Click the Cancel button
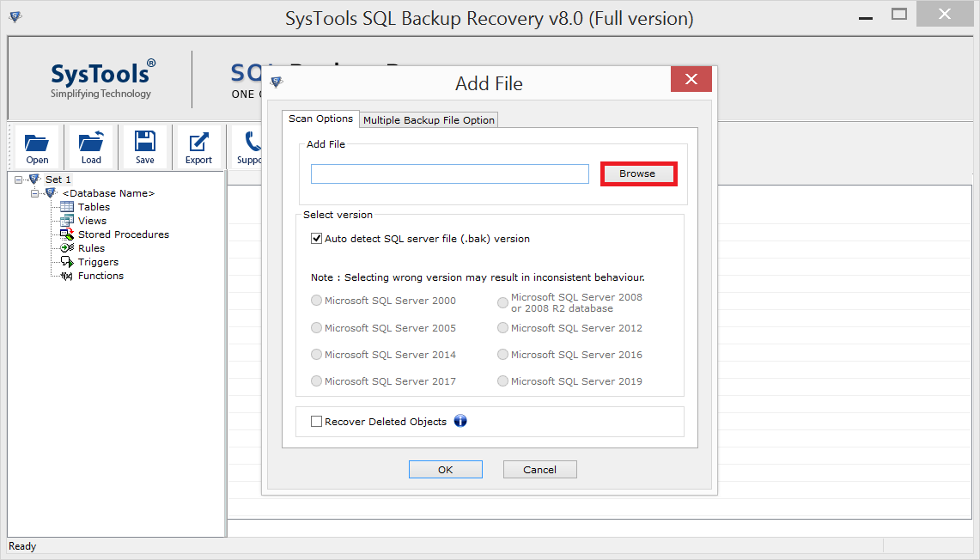 540,469
